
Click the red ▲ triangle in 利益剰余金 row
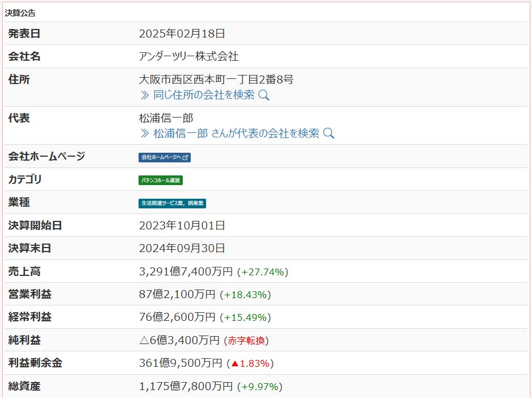pos(233,363)
